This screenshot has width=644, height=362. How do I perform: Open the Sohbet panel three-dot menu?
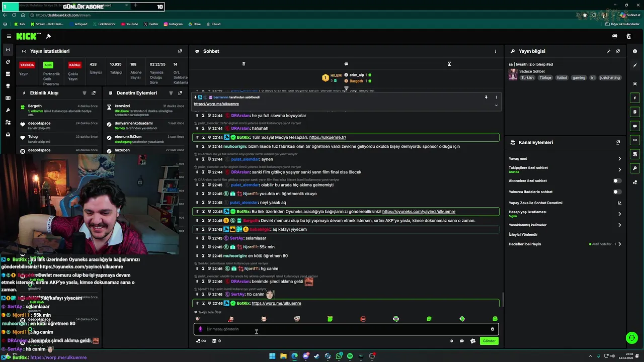[495, 51]
